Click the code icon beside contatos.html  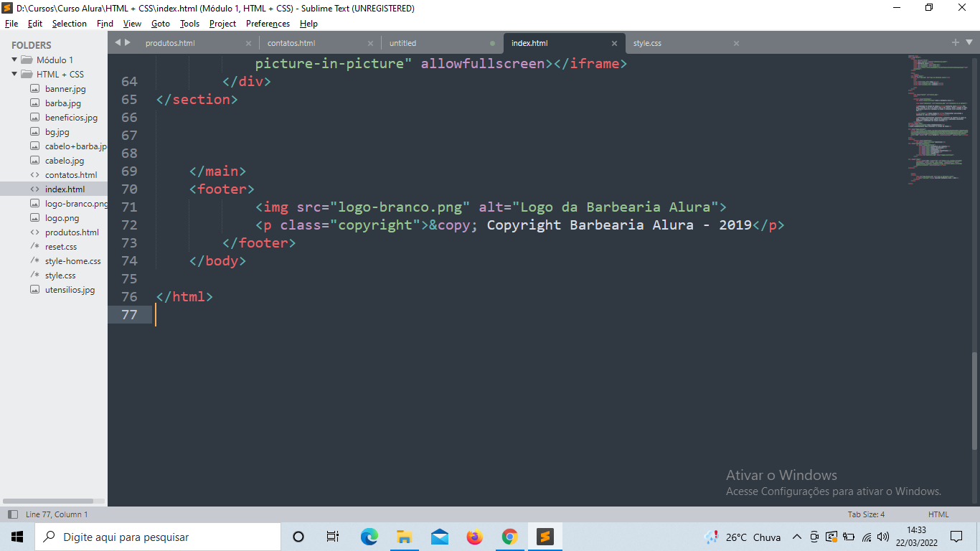34,175
